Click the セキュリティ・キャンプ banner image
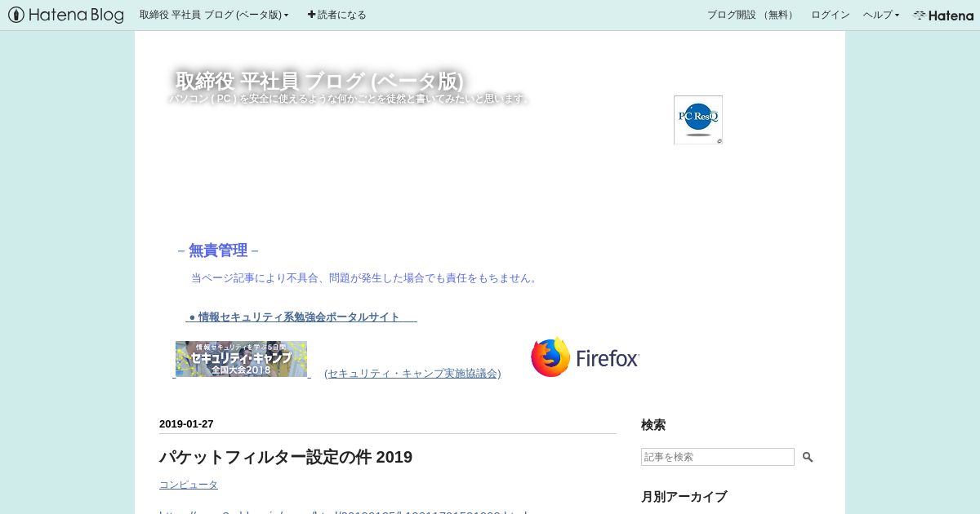Image resolution: width=980 pixels, height=514 pixels. [x=241, y=359]
